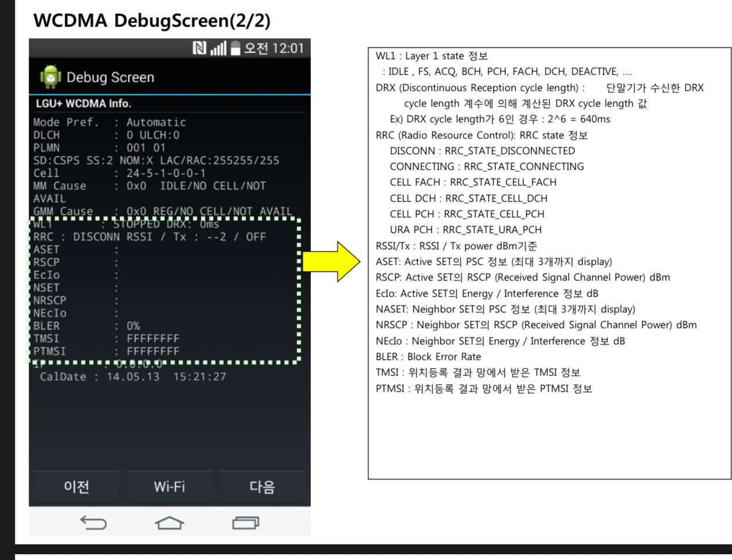Tap the 다음 (next) button
The height and width of the screenshot is (560, 732).
pyautogui.click(x=262, y=486)
